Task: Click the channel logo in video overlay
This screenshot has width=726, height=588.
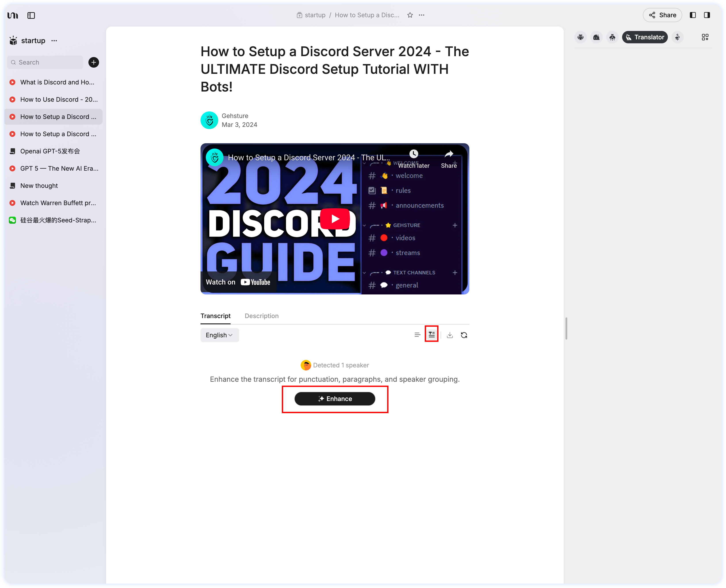Action: click(215, 157)
